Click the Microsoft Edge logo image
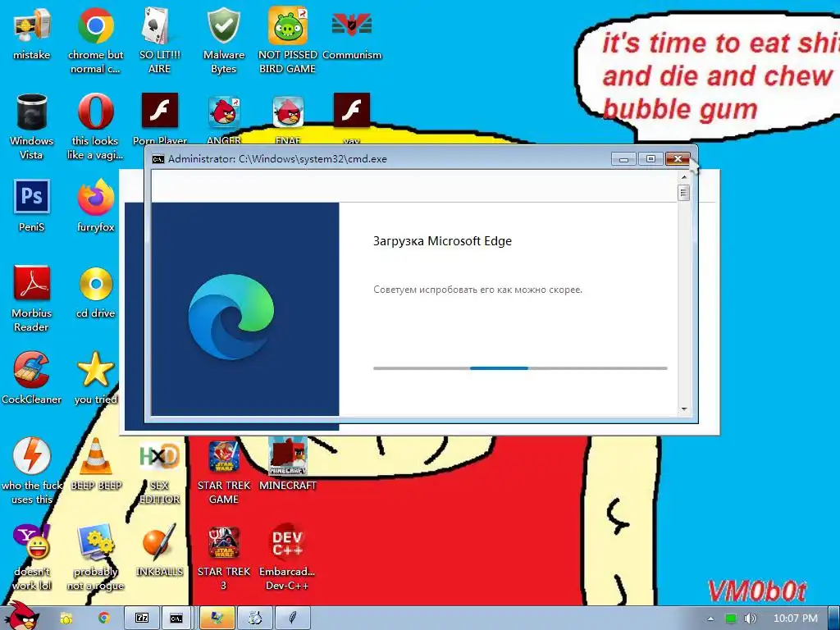 231,316
